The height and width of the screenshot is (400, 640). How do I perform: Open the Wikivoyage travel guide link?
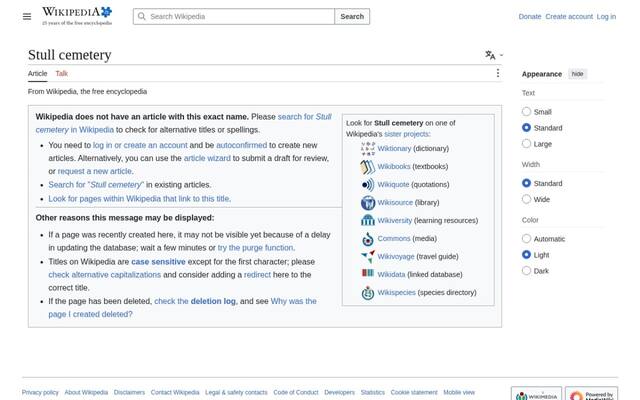tap(396, 256)
